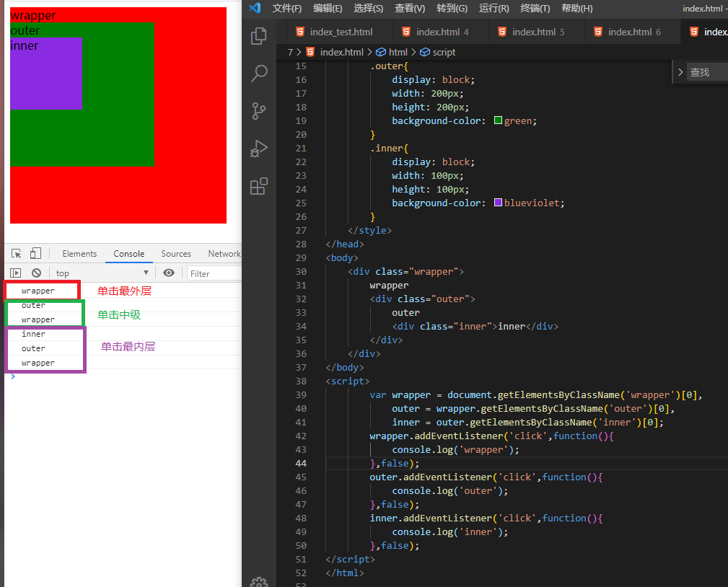Viewport: 728px width, 587px height.
Task: Open the 编辑(E) menu
Action: [328, 9]
